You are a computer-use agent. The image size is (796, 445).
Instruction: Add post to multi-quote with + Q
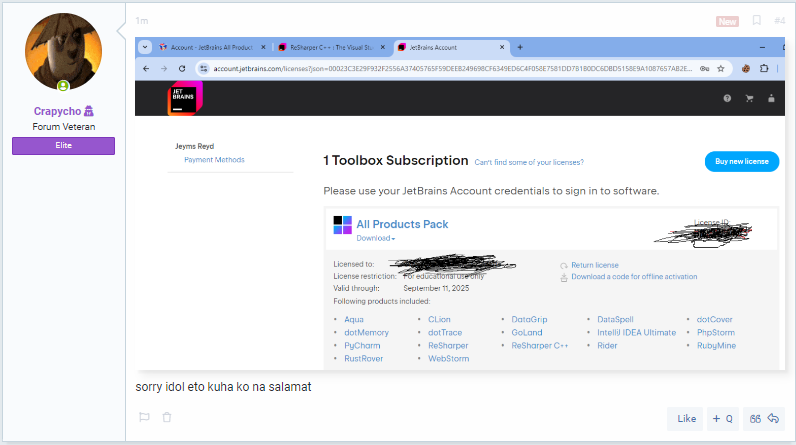[x=722, y=419]
